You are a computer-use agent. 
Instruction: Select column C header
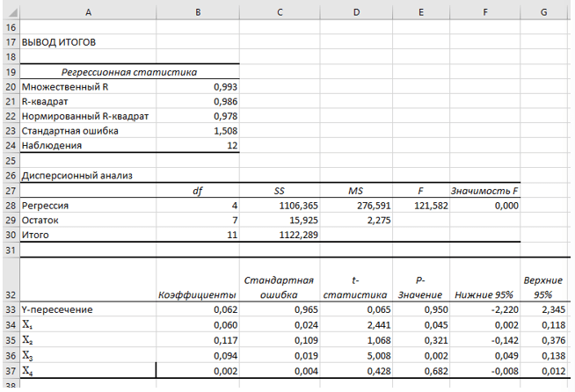pyautogui.click(x=280, y=12)
